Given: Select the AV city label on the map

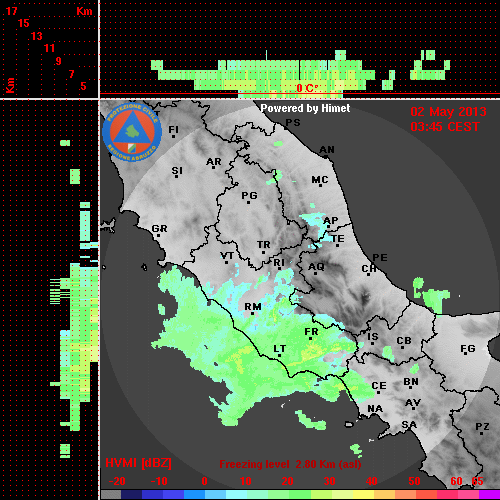Looking at the screenshot, I should point(413,403).
